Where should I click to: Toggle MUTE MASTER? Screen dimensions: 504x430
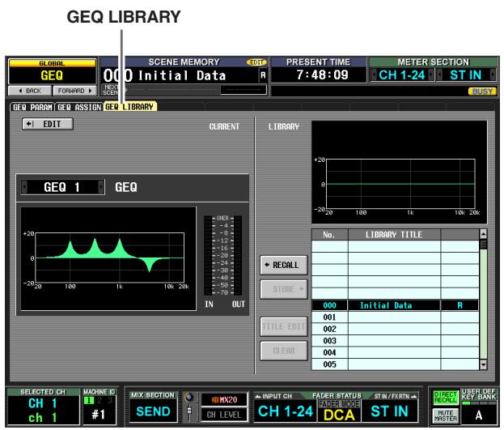click(445, 415)
